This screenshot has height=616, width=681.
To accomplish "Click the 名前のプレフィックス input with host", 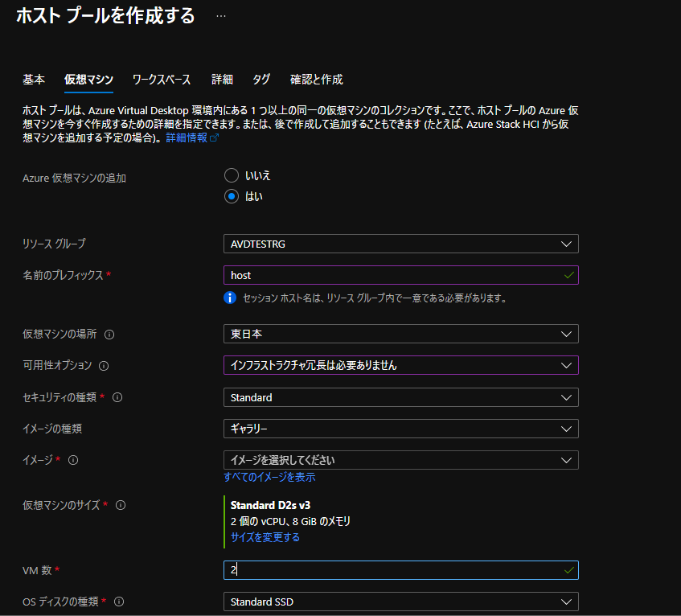I will click(x=401, y=275).
